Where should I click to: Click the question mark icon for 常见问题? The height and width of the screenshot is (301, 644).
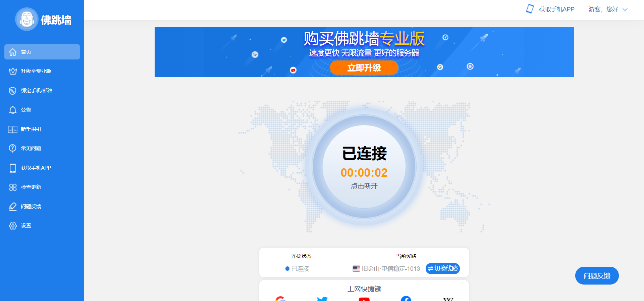[13, 148]
